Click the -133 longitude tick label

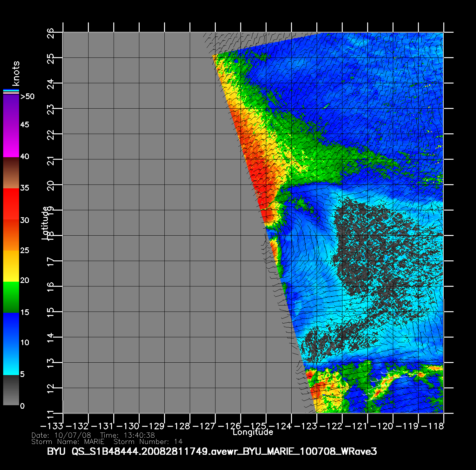[x=52, y=426]
